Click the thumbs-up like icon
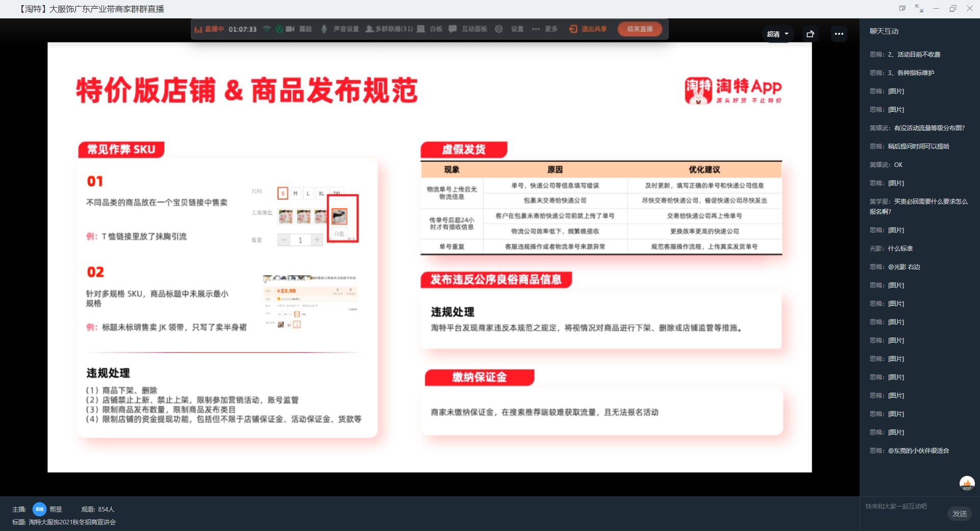The width and height of the screenshot is (980, 531). tap(967, 483)
